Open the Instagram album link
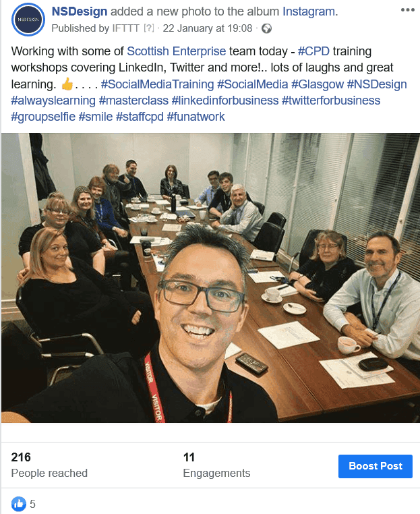Screen dimensions: 420x514 [309, 11]
